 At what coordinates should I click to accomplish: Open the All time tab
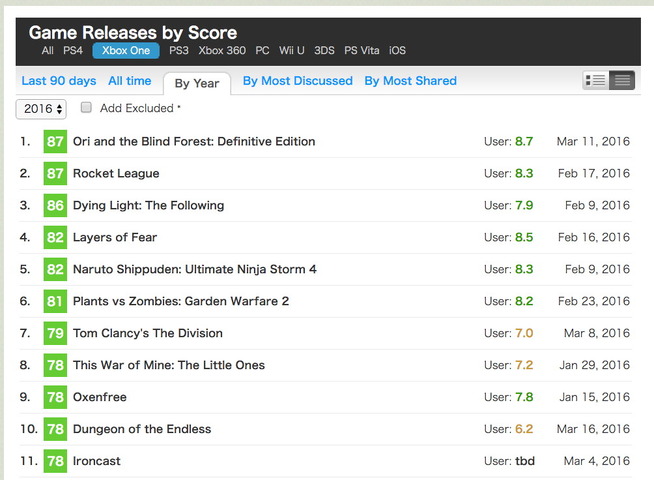click(130, 81)
